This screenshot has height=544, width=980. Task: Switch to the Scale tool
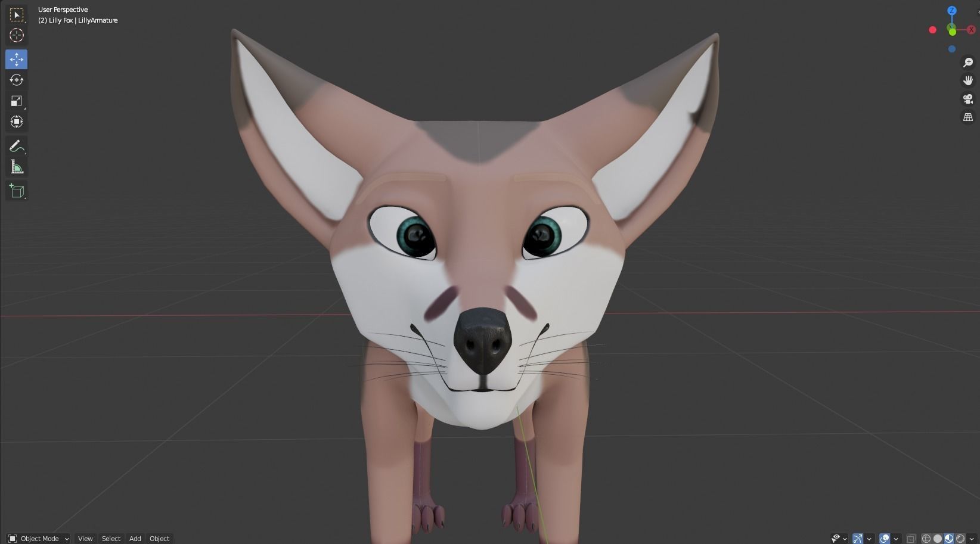click(16, 101)
